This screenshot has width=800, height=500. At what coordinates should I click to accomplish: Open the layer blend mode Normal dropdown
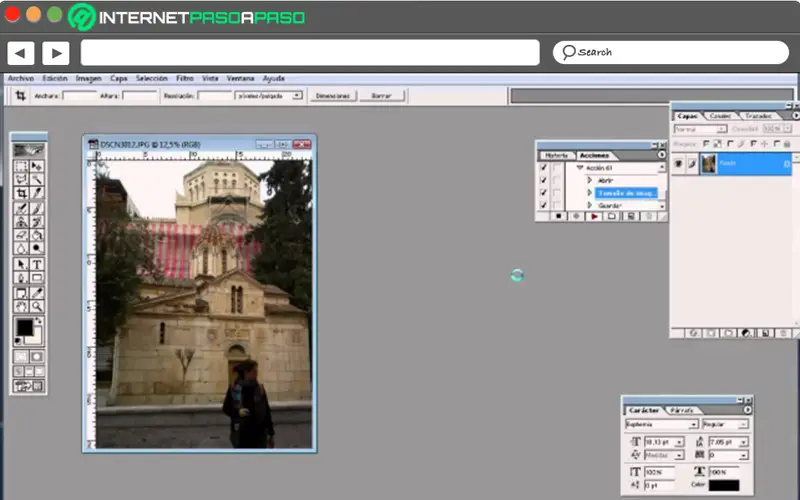pos(699,129)
